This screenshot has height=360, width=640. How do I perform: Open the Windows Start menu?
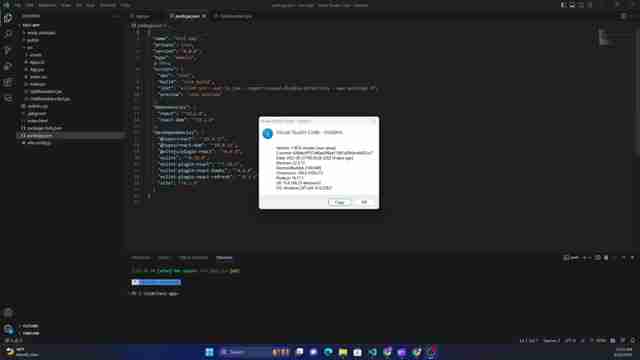tap(209, 352)
